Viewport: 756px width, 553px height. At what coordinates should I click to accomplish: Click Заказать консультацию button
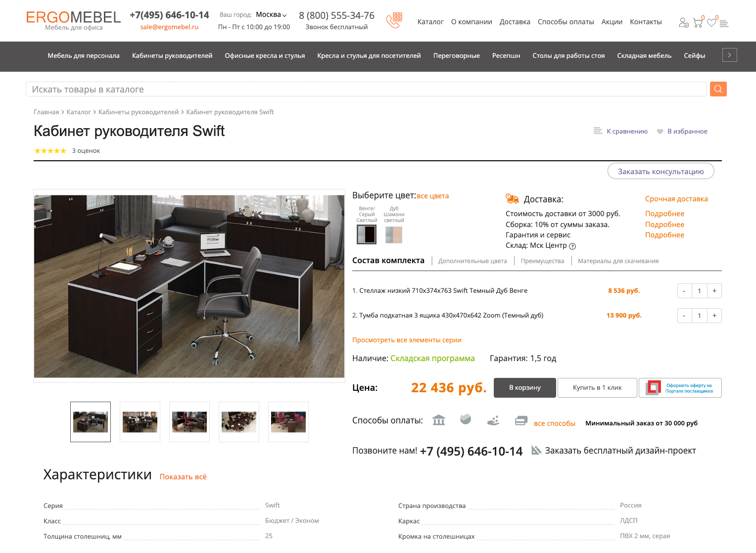[661, 171]
